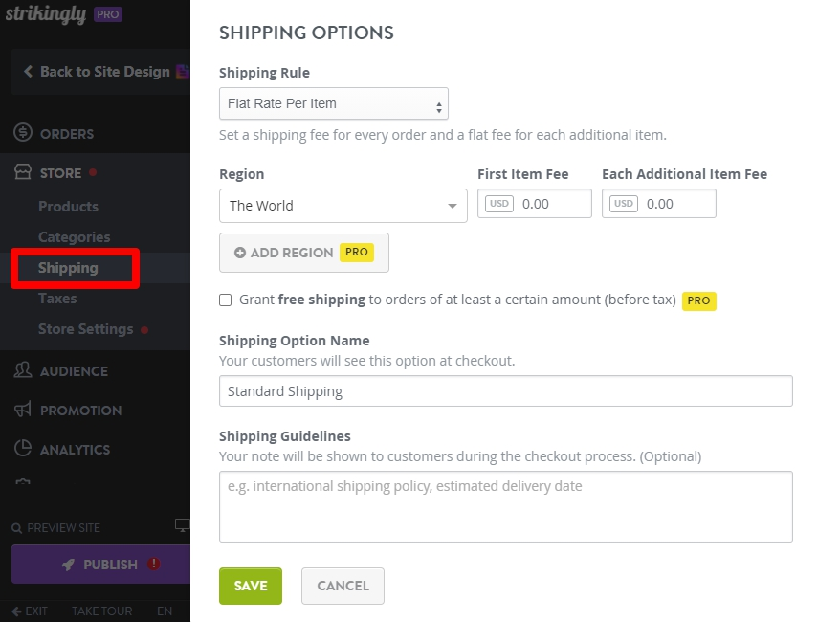
Task: Click the PRO badge near free shipping option
Action: tap(698, 300)
